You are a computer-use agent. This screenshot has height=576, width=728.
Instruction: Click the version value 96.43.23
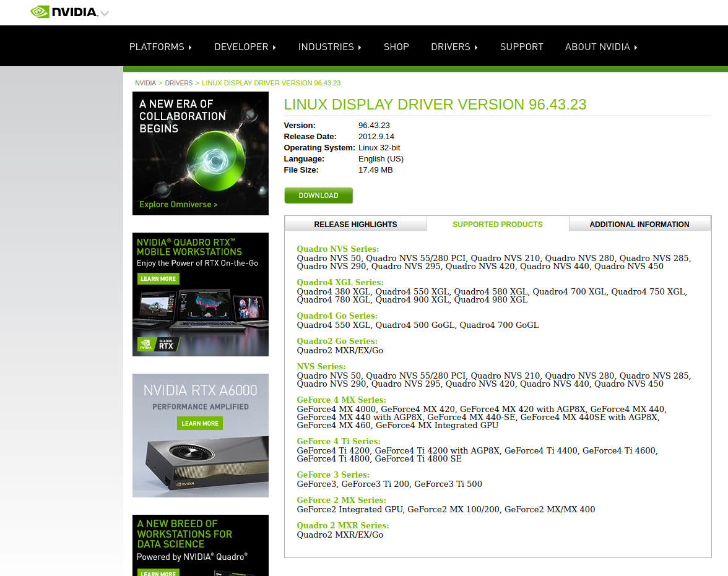coord(374,126)
